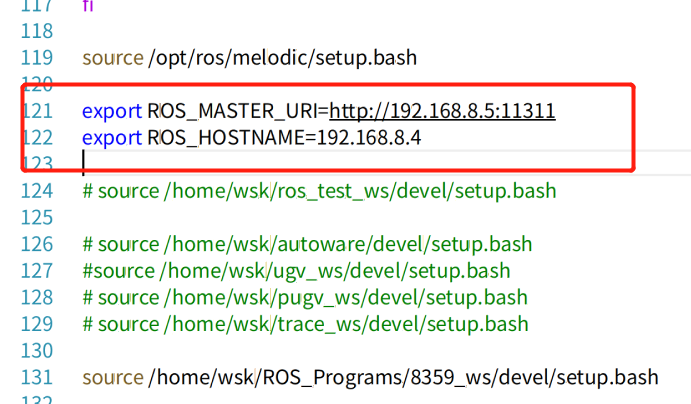Click the 'export ROS_HOSTNAME=192.168.8.4' line
Viewport: 691px width, 404px height.
[252, 137]
